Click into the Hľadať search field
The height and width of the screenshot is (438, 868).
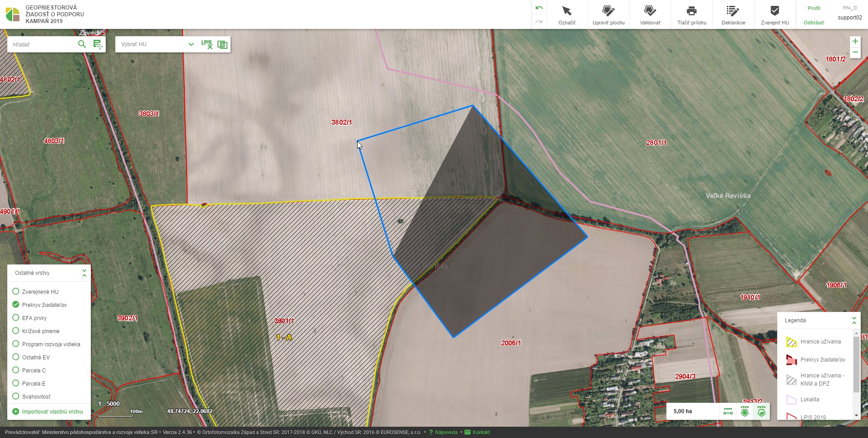42,44
